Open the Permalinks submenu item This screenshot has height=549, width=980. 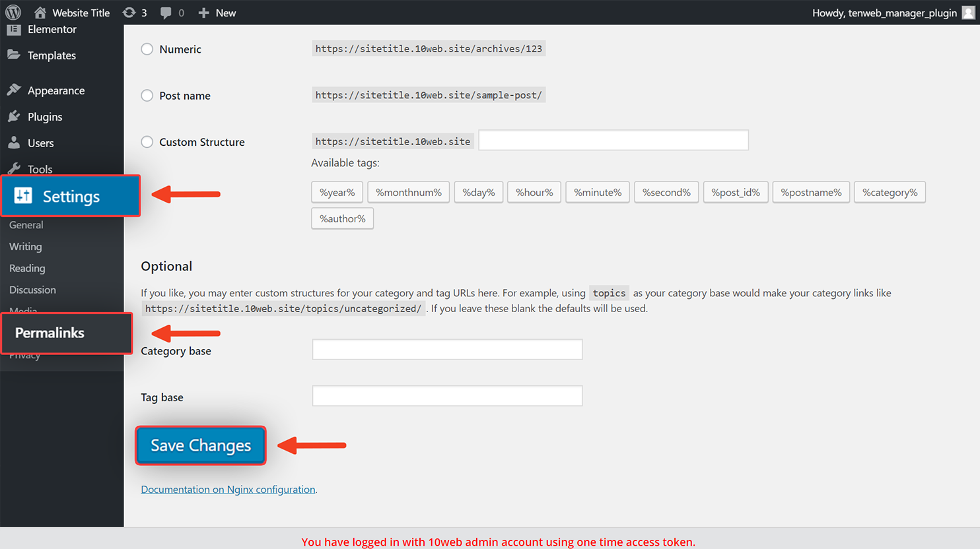(x=66, y=333)
